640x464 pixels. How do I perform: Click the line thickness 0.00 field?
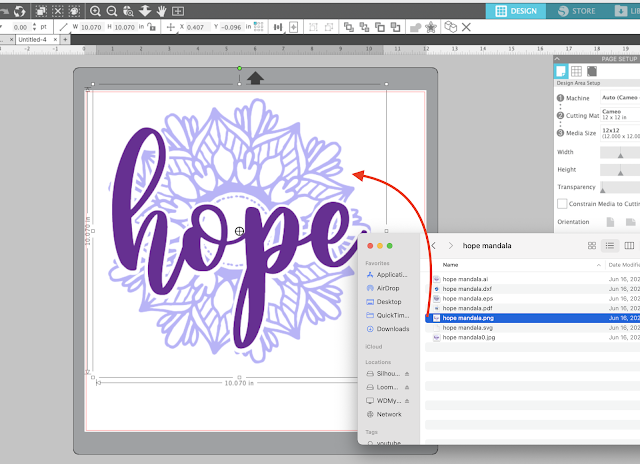[20, 27]
